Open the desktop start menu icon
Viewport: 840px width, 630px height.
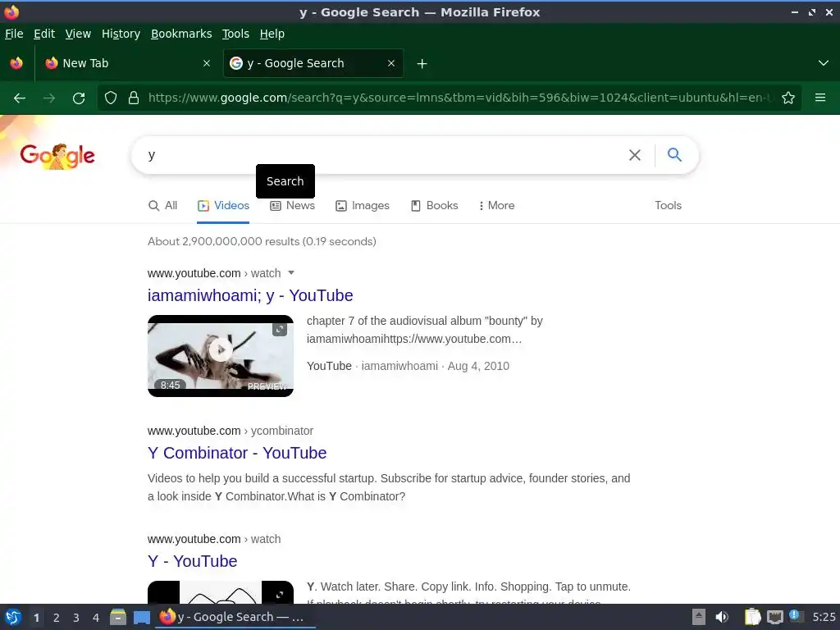(13, 617)
